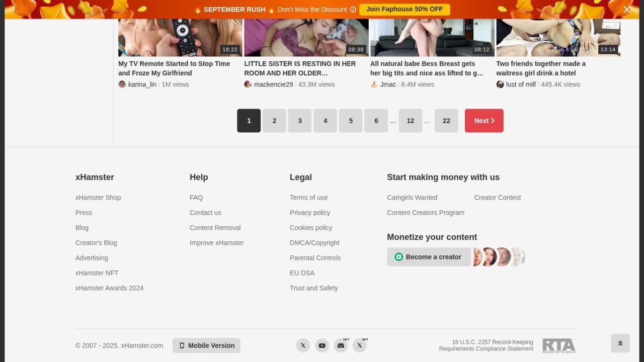Click the second ellipsis before page 22
Screen dimensions: 644x362
(x=427, y=121)
